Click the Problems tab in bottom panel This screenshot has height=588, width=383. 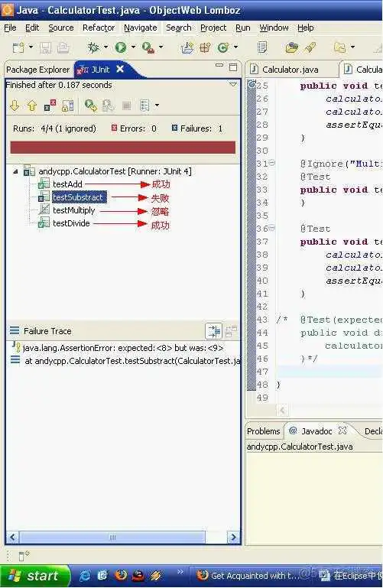pyautogui.click(x=264, y=431)
